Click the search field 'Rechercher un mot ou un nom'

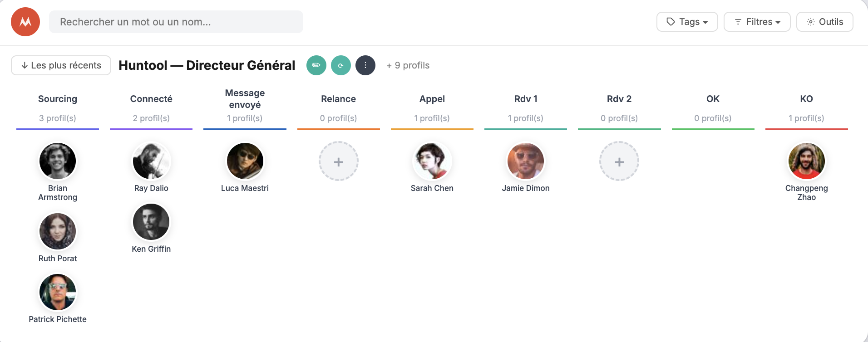pos(176,21)
